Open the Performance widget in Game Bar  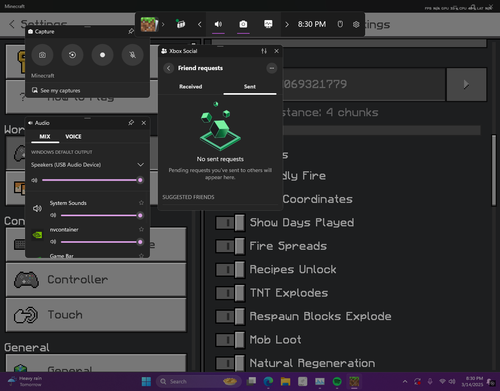click(268, 24)
